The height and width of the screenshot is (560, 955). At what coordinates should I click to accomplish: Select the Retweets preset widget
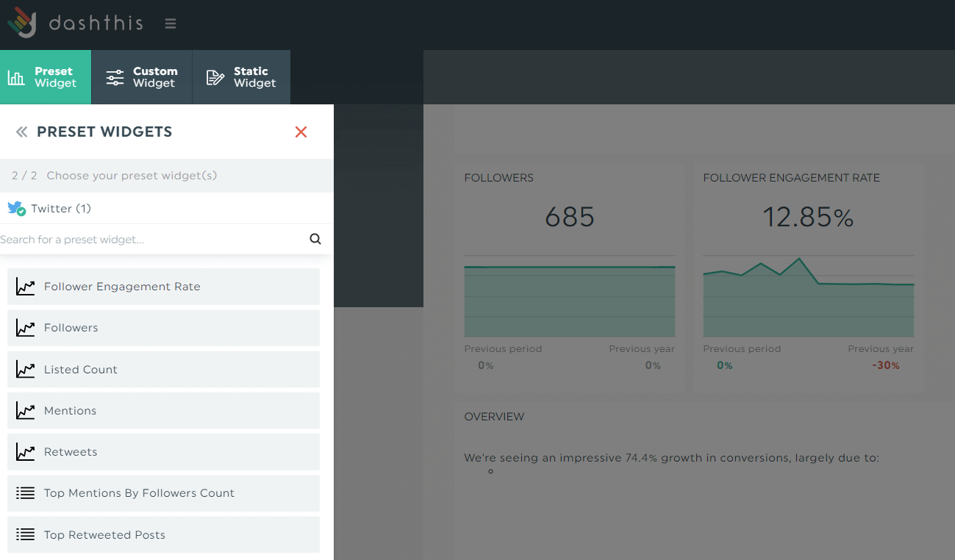tap(164, 452)
